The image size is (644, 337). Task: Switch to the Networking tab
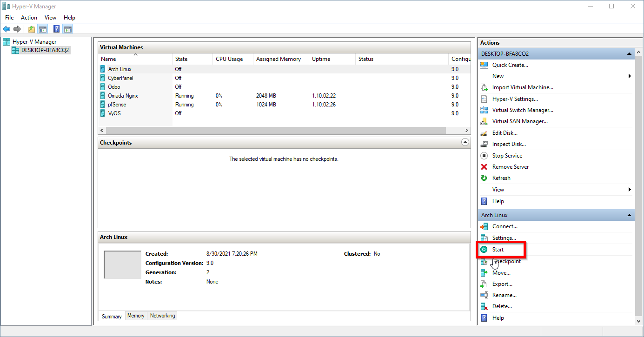coord(162,316)
